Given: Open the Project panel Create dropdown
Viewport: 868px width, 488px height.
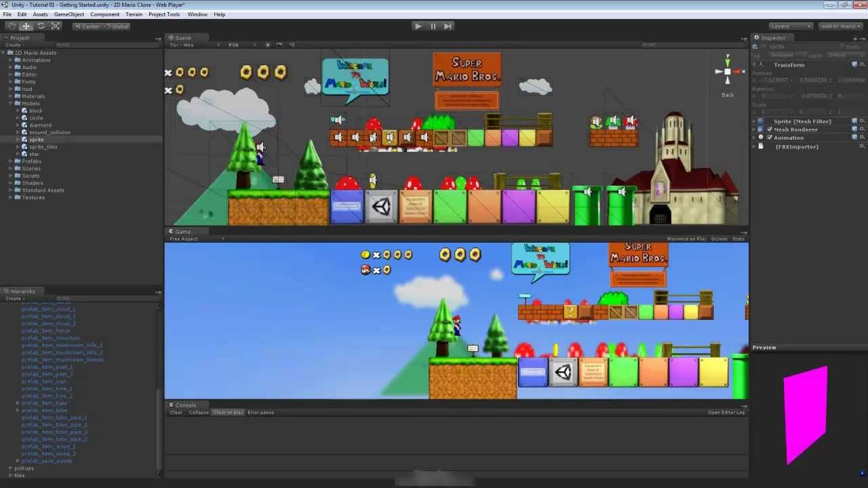Looking at the screenshot, I should click(x=14, y=45).
